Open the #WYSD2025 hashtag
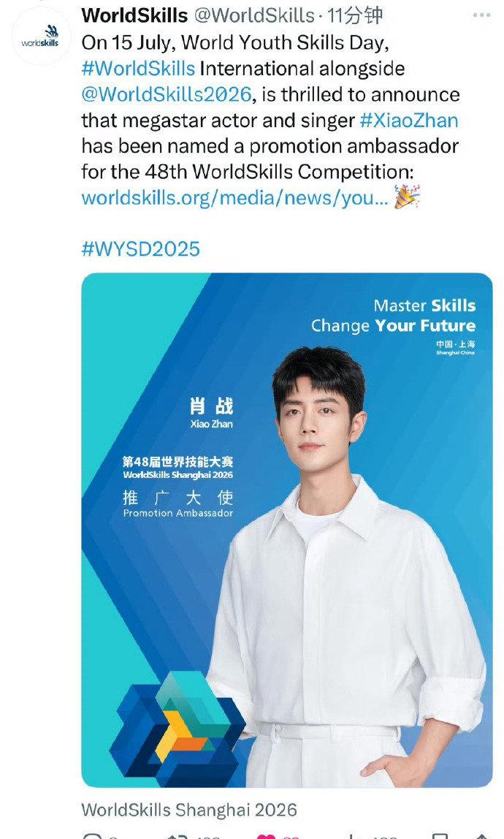 (x=141, y=248)
